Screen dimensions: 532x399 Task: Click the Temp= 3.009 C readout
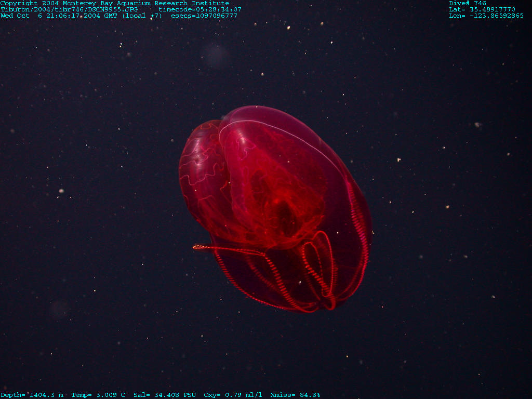point(98,395)
